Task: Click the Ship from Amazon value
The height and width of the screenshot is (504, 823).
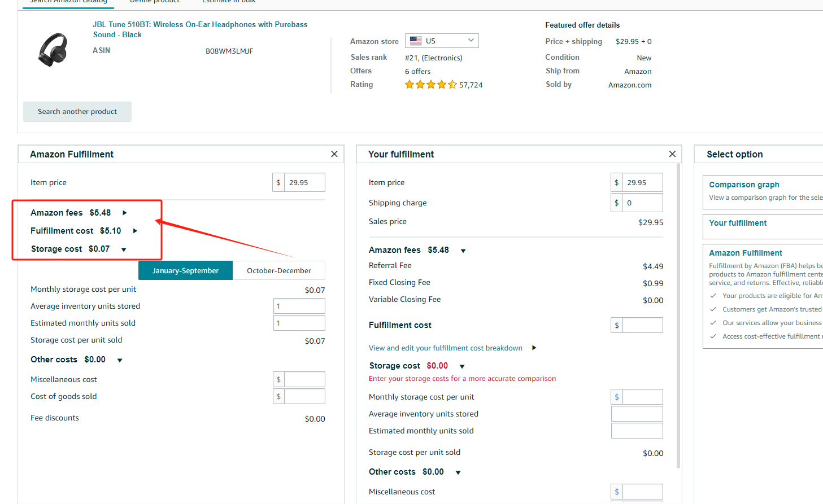Action: pos(638,71)
